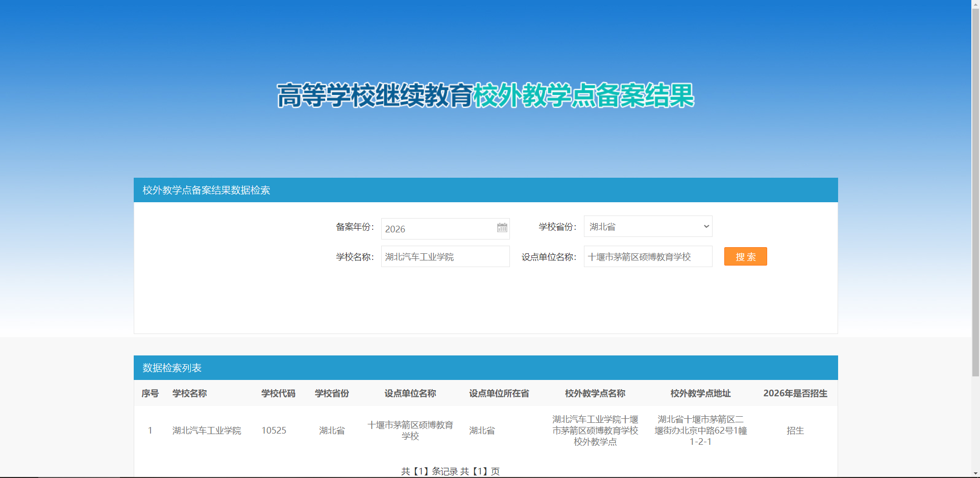Click the 学校代码 column header

278,393
